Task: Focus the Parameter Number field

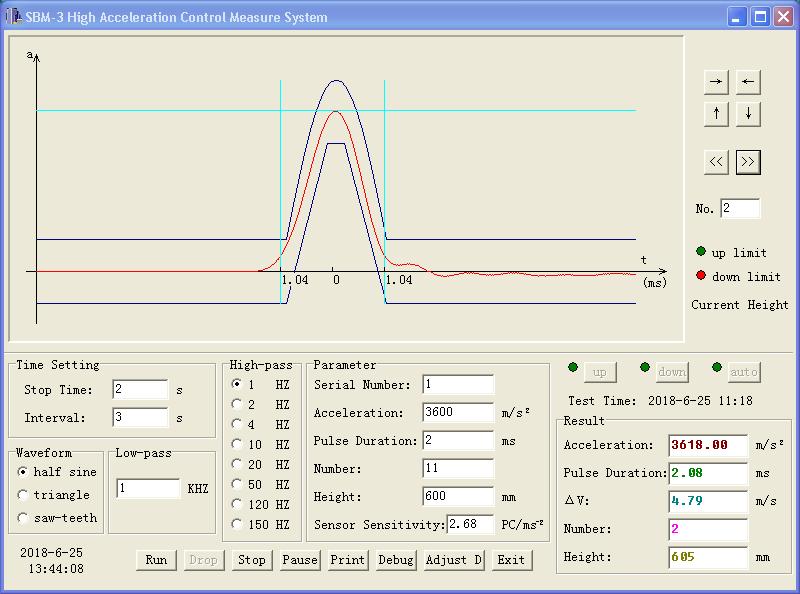Action: click(458, 468)
